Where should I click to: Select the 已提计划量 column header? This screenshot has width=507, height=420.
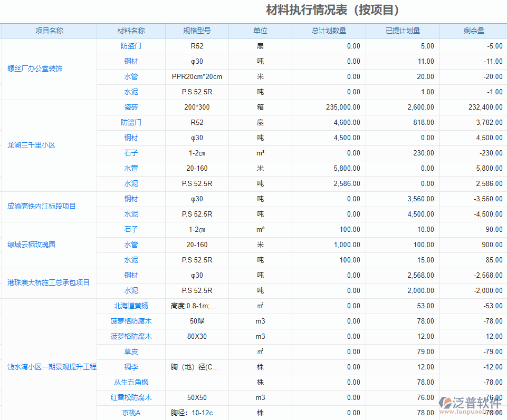click(403, 31)
